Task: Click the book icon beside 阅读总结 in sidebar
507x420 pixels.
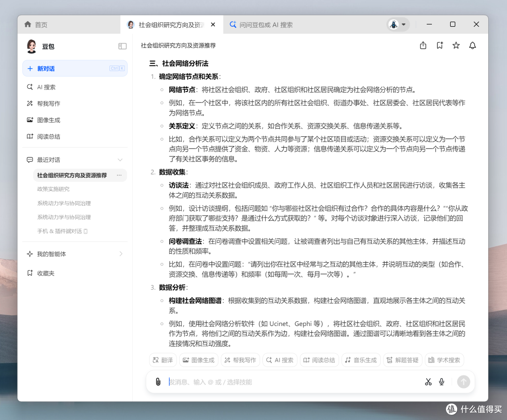Action: pos(30,136)
